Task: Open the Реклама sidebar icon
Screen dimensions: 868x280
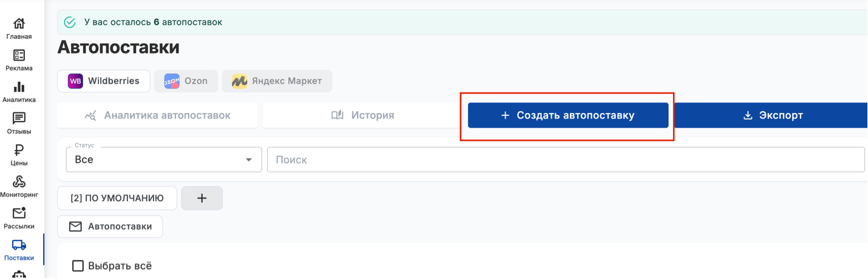Action: pos(19,56)
